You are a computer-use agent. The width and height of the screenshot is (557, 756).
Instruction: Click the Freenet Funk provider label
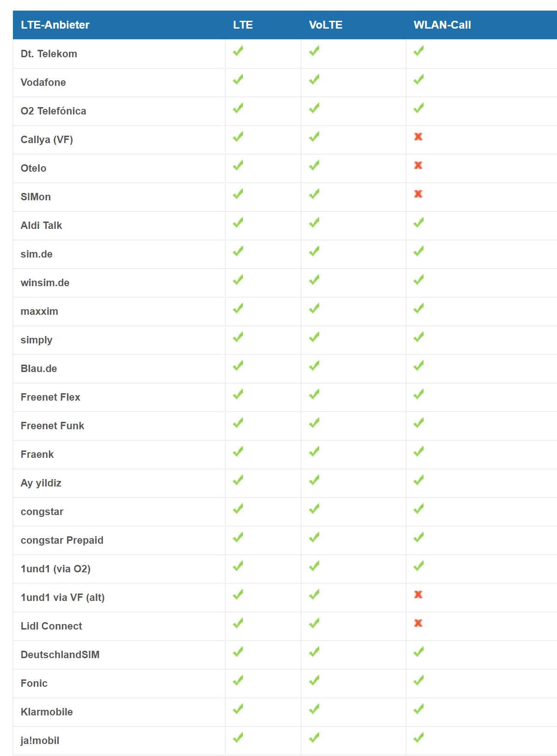52,426
